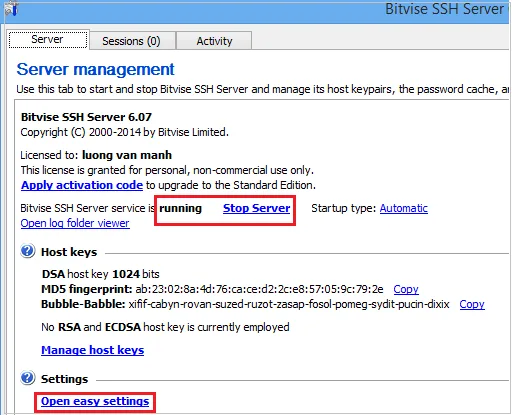The height and width of the screenshot is (415, 512).
Task: Click the Bitvise SSH Server window title
Action: coord(444,9)
